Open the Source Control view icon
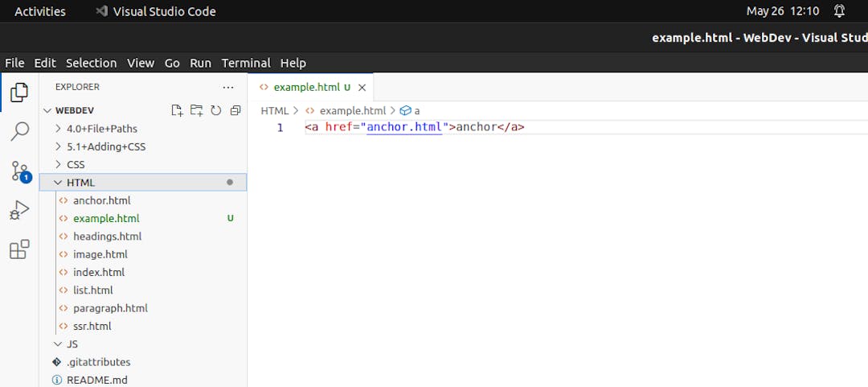868x387 pixels. click(19, 171)
